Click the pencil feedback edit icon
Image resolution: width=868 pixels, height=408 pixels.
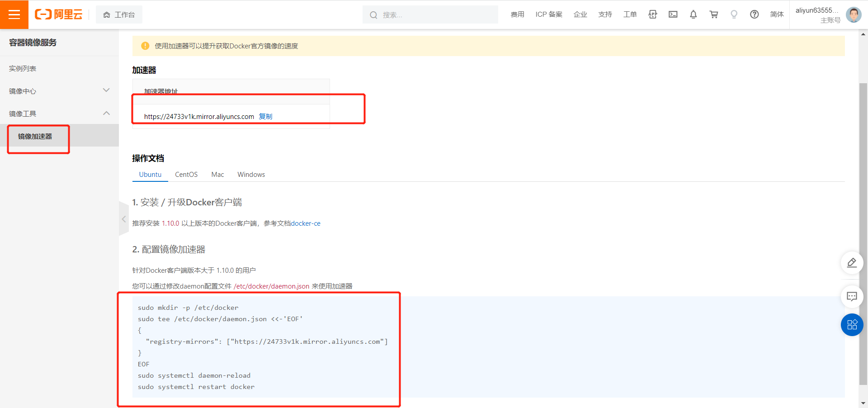pos(852,263)
